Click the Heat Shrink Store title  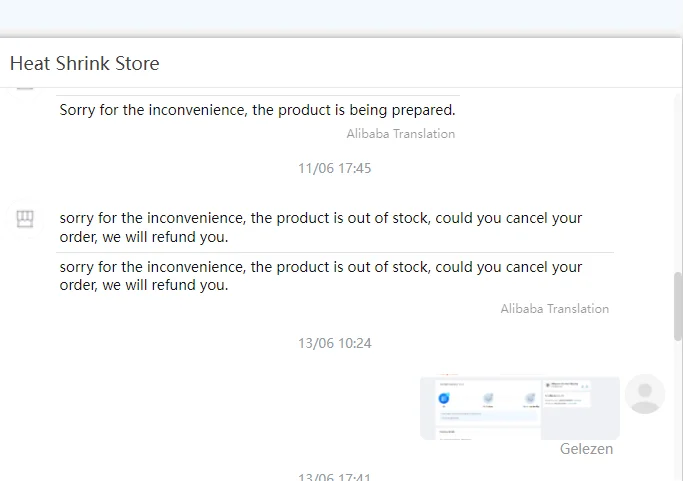[84, 64]
